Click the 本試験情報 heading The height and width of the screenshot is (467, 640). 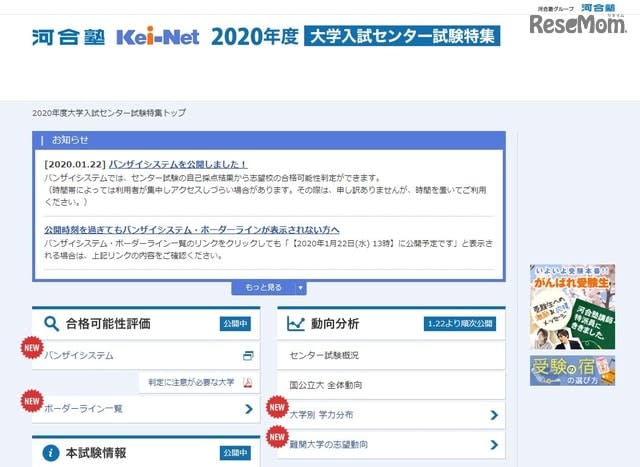[96, 453]
